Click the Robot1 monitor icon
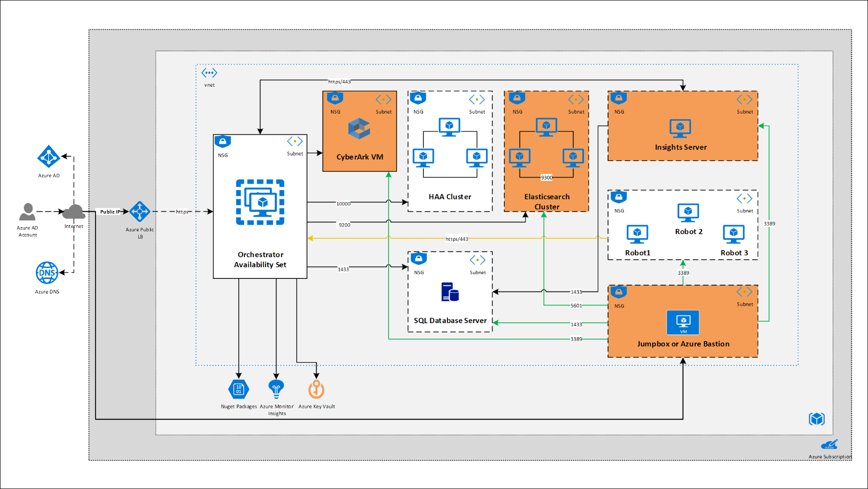 click(x=637, y=234)
